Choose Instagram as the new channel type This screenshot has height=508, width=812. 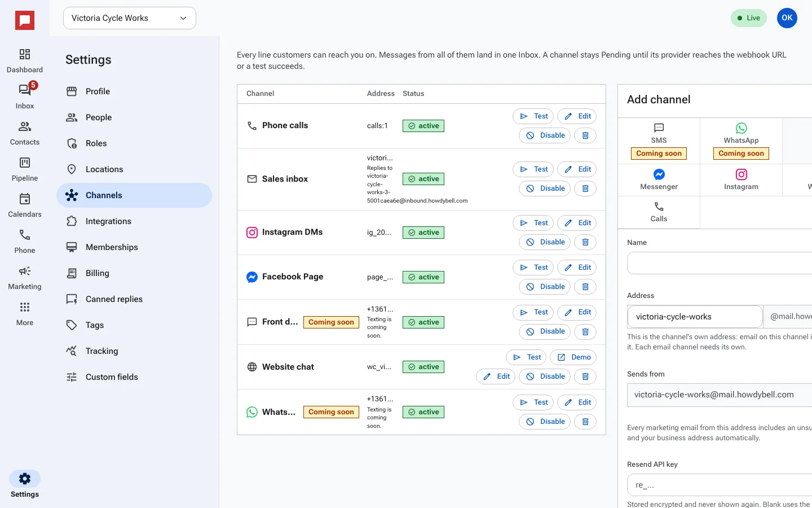pyautogui.click(x=741, y=180)
